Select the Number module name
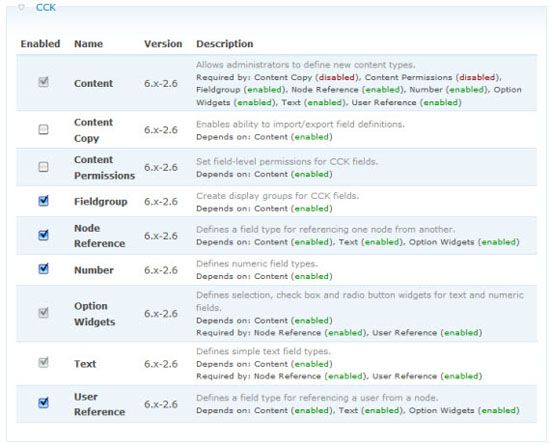The height and width of the screenshot is (445, 550). tap(94, 270)
